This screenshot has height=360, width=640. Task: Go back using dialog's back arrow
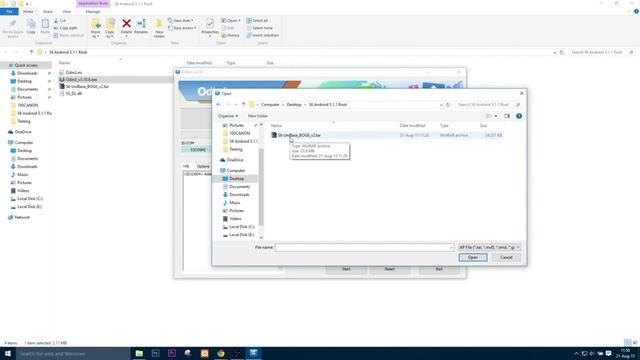pos(219,105)
